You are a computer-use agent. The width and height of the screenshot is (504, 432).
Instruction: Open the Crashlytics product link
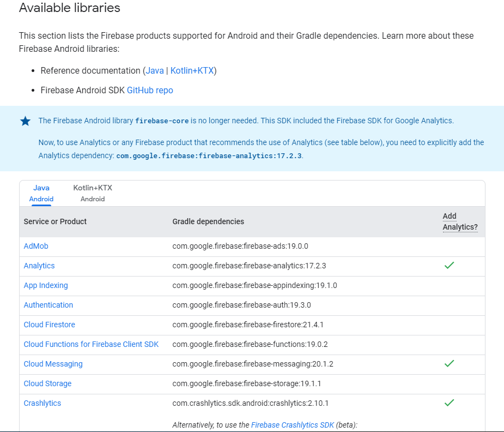click(x=42, y=403)
